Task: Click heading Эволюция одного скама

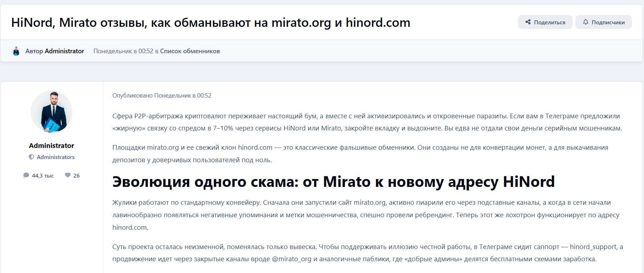Action: [x=333, y=182]
